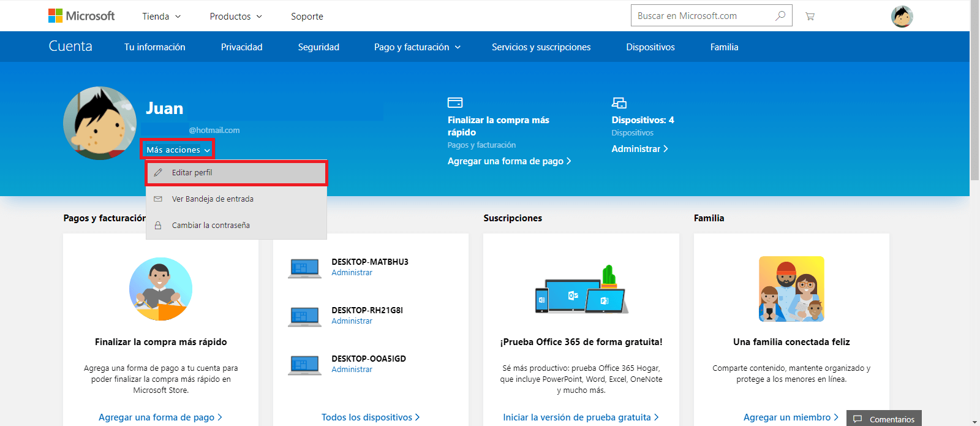
Task: Click Finalizar la compra más rápido banner heading
Action: tap(499, 126)
